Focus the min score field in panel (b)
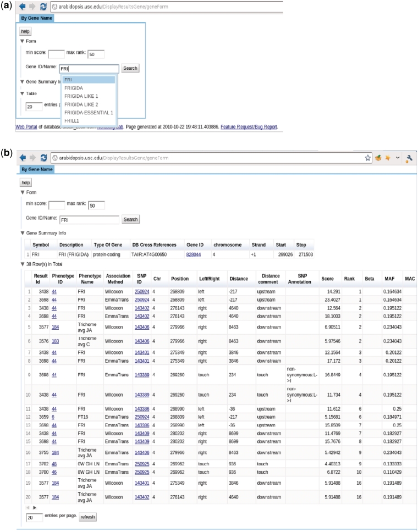The height and width of the screenshot is (532, 418). [57, 205]
